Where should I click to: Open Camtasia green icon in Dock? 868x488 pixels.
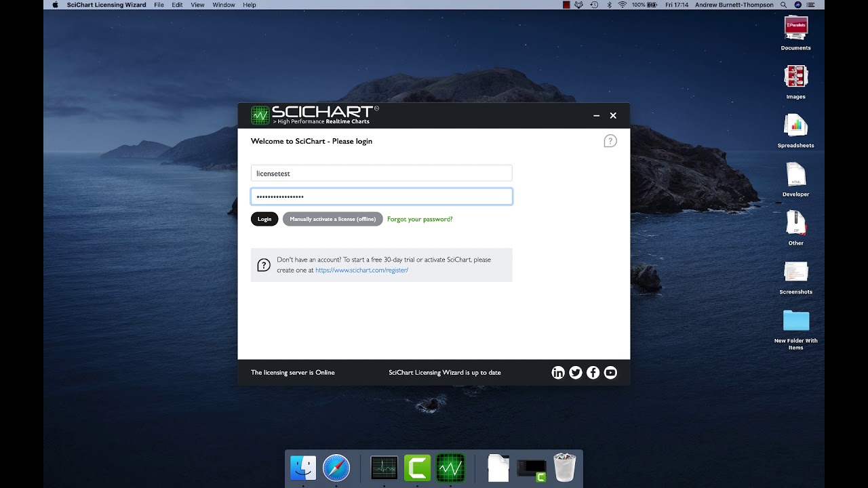click(417, 468)
